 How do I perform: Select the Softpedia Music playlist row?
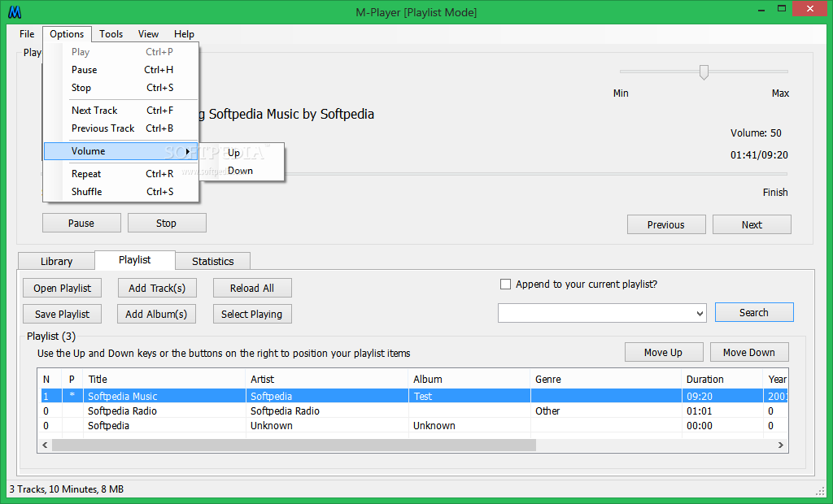coord(414,396)
